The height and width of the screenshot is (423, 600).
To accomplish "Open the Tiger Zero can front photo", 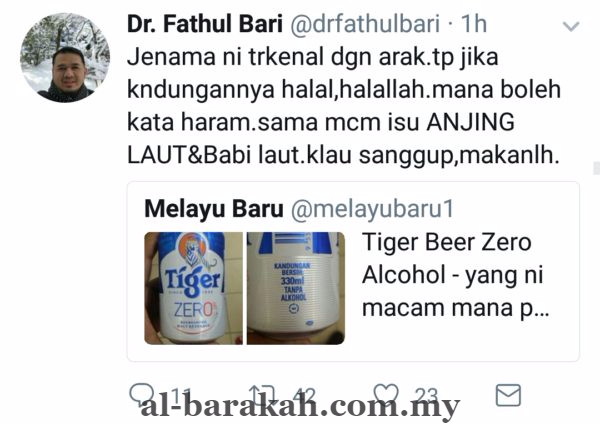I will [193, 288].
